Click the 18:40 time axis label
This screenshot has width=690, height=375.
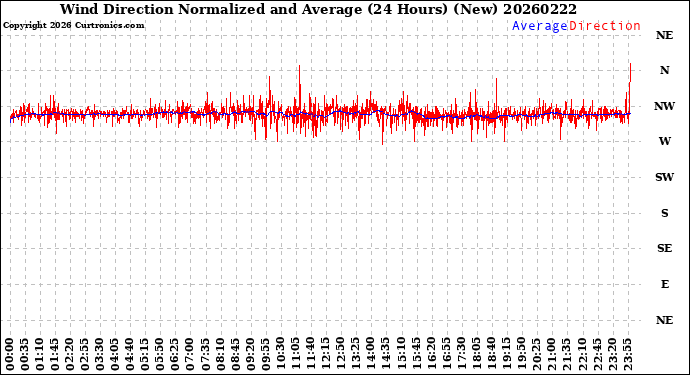coord(492,354)
